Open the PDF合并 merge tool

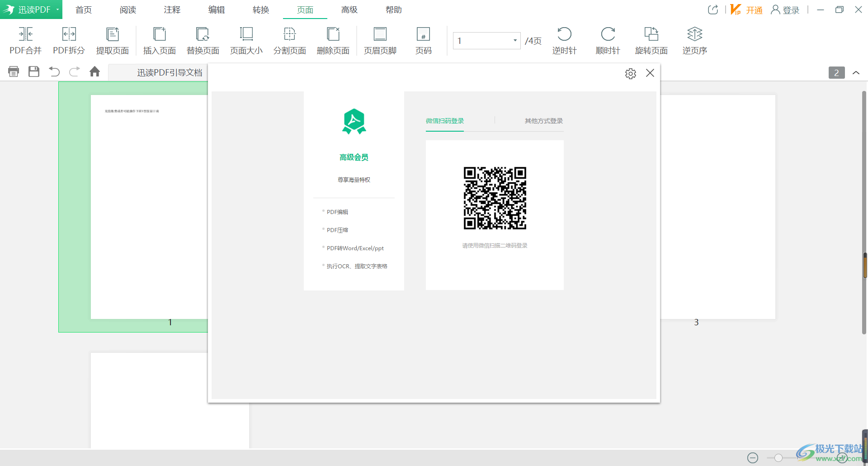tap(26, 41)
